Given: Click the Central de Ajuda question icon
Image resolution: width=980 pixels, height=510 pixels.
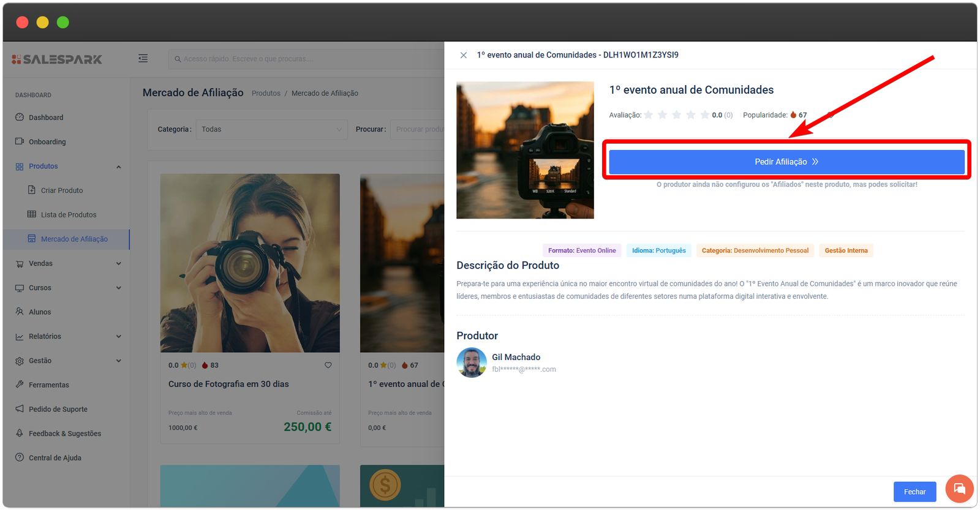Looking at the screenshot, I should 20,457.
